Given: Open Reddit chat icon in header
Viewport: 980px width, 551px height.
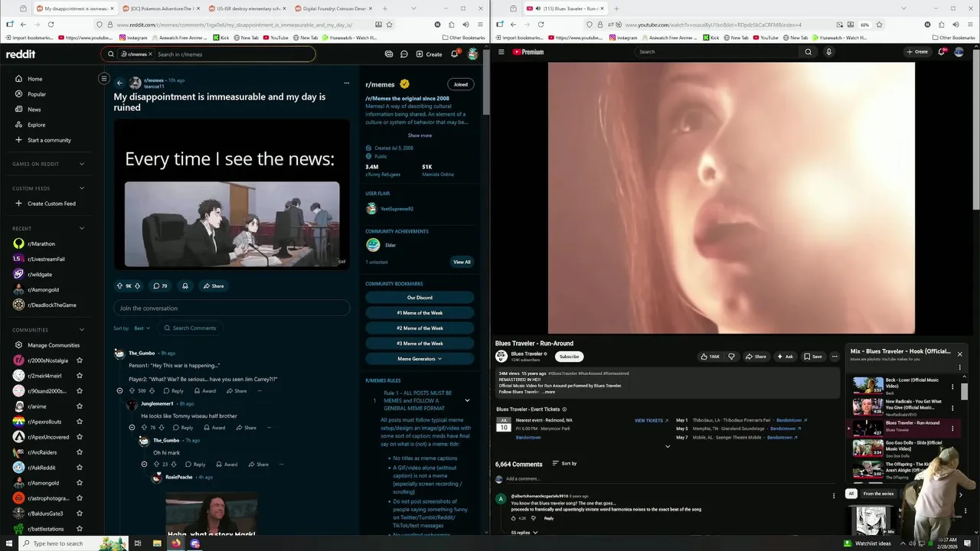Looking at the screenshot, I should coord(403,54).
